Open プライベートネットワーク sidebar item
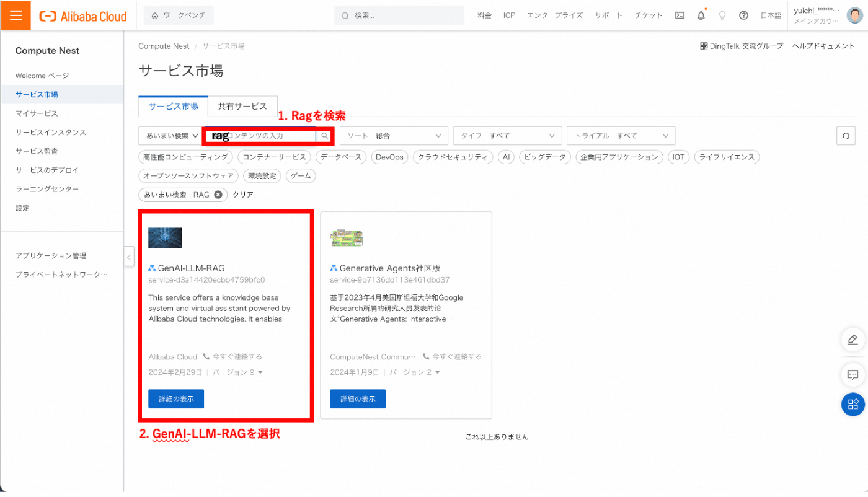Viewport: 868px width, 497px height. pos(62,275)
